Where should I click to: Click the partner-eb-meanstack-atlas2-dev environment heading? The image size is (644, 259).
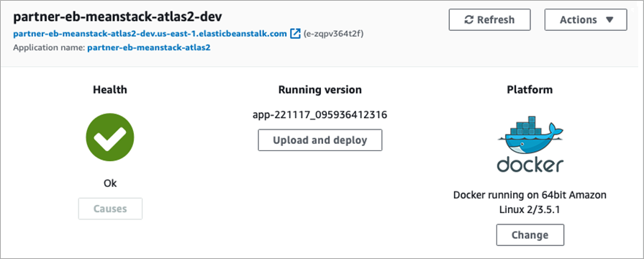[x=118, y=17]
